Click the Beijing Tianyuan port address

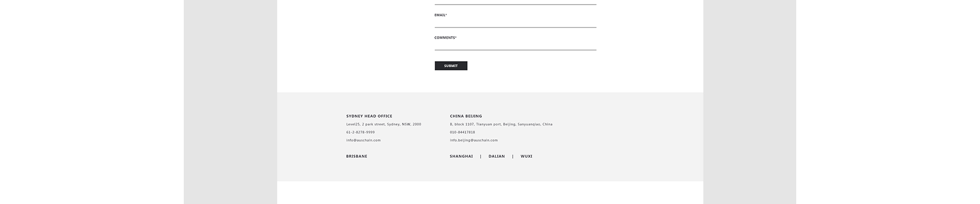click(501, 124)
